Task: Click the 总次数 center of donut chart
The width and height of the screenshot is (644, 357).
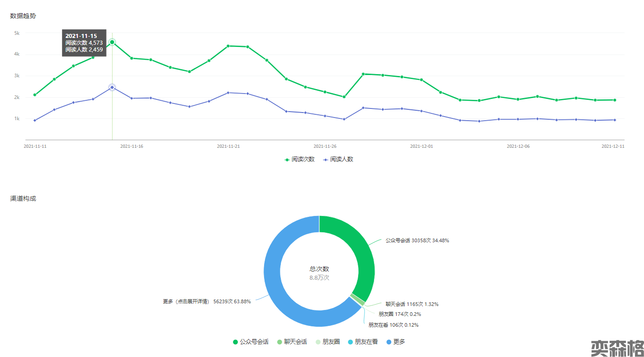Action: 319,272
